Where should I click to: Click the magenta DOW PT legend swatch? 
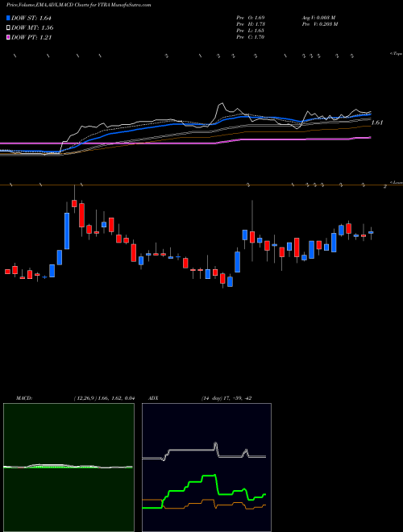coord(9,37)
